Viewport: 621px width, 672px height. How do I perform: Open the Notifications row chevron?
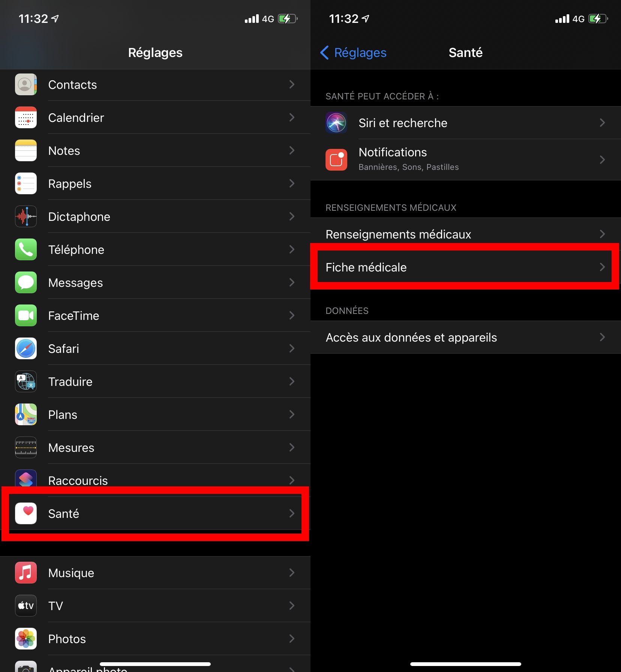tap(602, 160)
